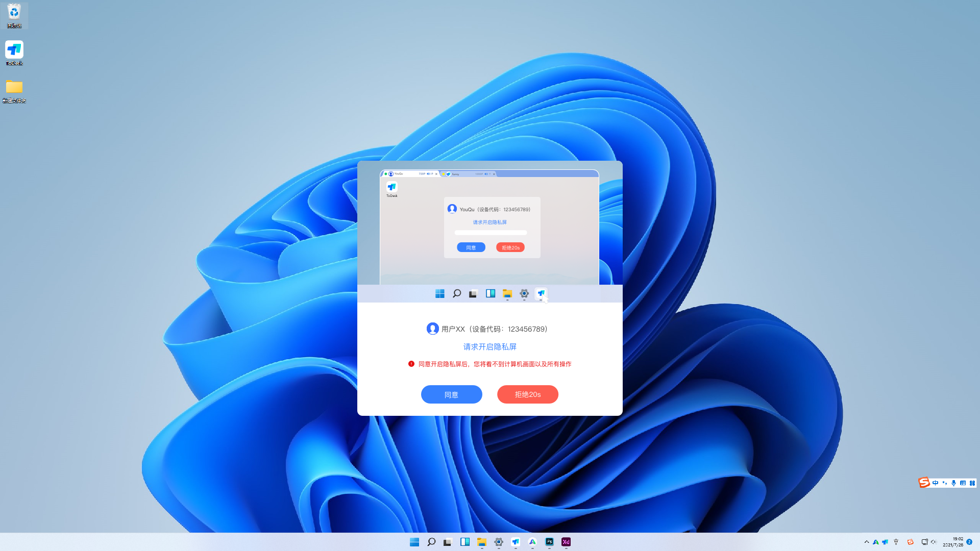This screenshot has width=980, height=551.
Task: Switch Sogou input between Chinese and English
Action: pyautogui.click(x=935, y=483)
